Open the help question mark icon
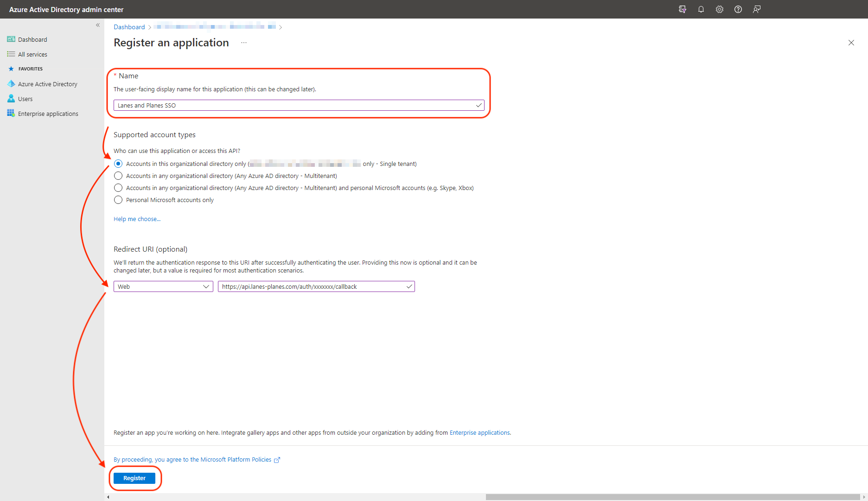868x501 pixels. click(738, 9)
